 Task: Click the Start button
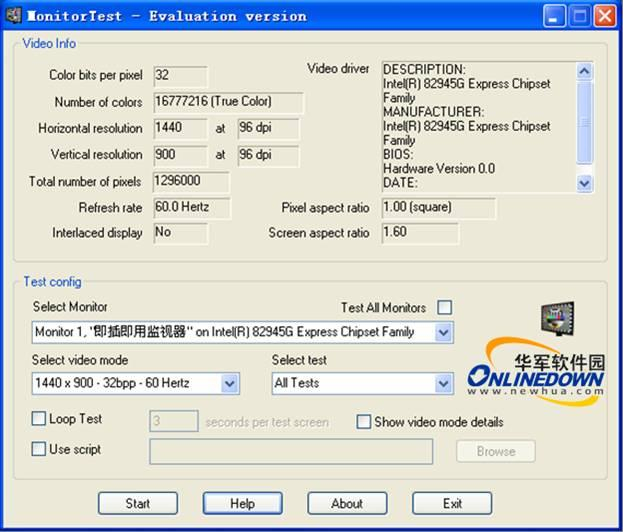point(137,503)
